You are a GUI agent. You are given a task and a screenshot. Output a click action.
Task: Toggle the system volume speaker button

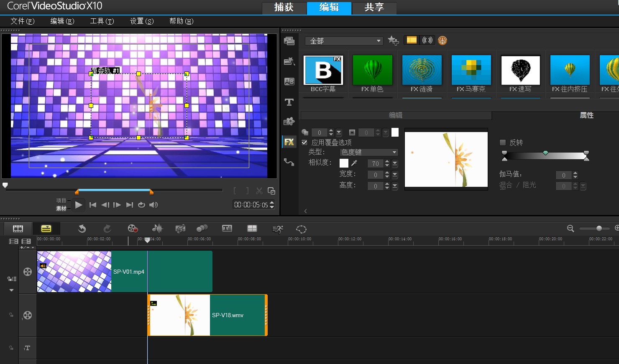coord(153,205)
